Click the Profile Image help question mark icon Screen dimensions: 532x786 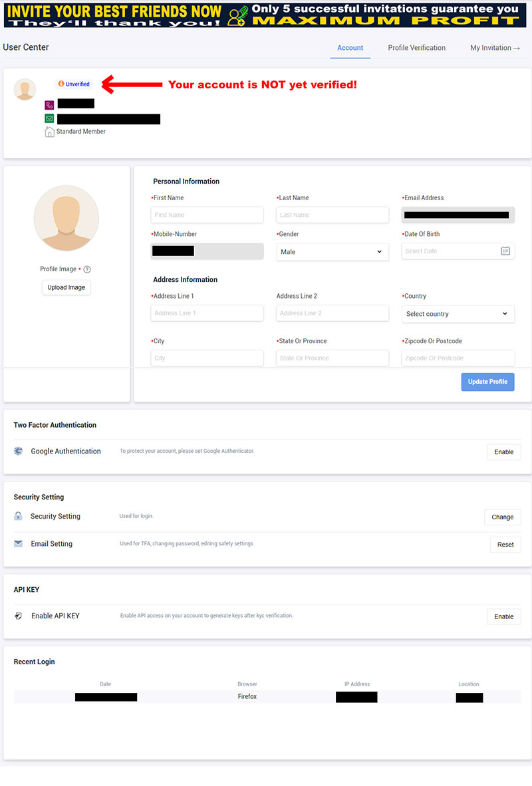click(87, 269)
